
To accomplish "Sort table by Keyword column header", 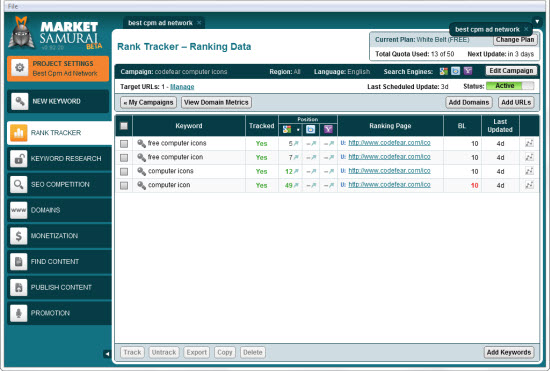I will coord(189,126).
